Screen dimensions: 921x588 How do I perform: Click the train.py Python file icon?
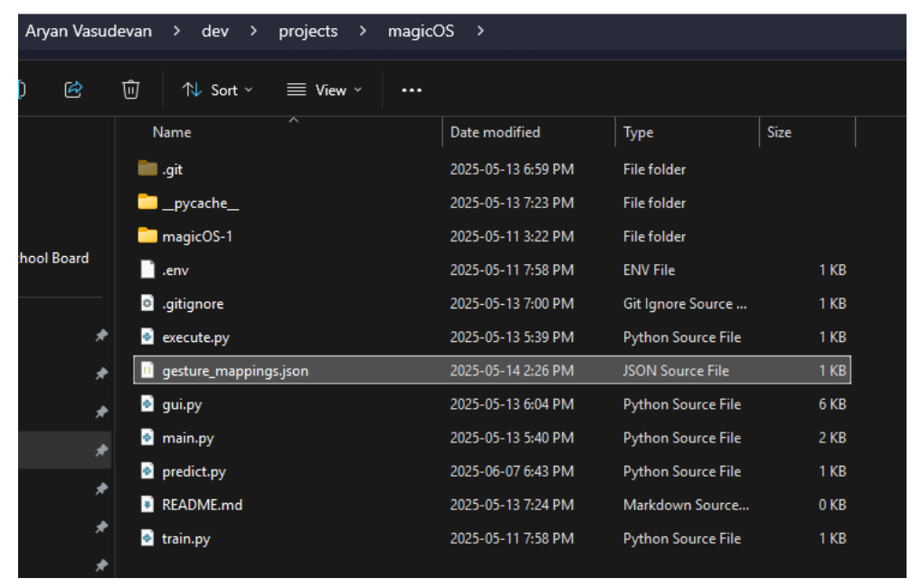click(147, 537)
